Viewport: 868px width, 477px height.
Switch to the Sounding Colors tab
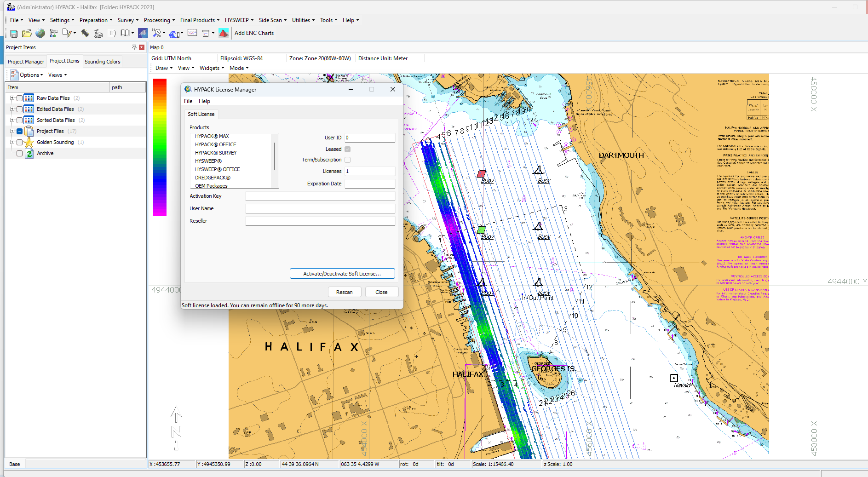(102, 62)
